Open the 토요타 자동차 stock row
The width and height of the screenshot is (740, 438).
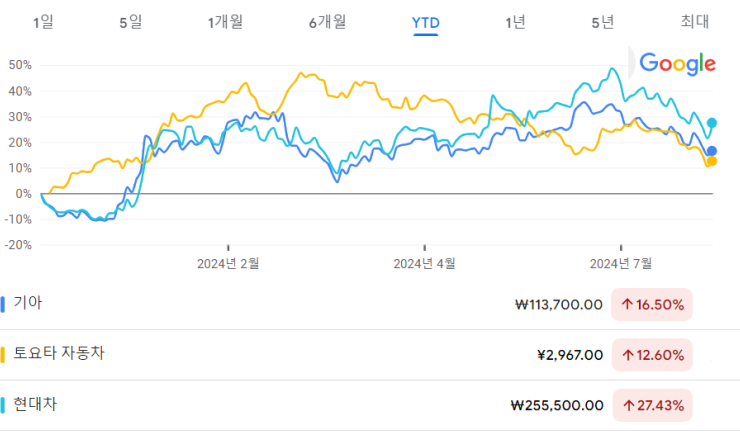[x=370, y=355]
